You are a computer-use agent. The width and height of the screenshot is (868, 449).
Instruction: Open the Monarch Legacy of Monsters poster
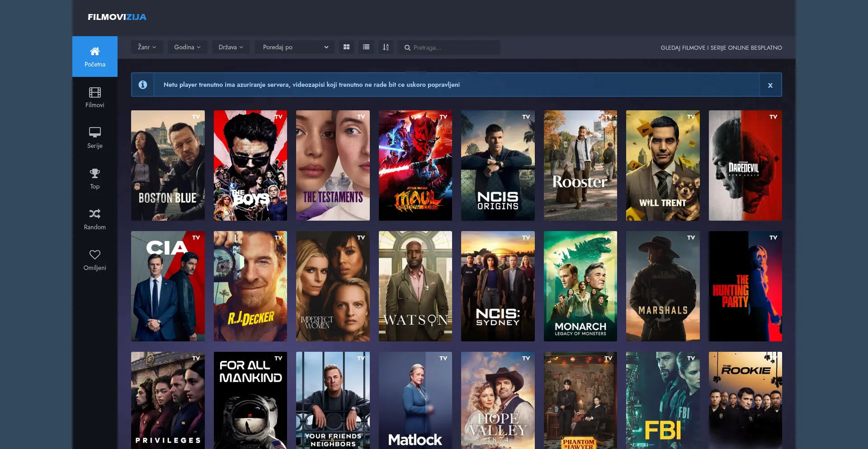coord(580,286)
